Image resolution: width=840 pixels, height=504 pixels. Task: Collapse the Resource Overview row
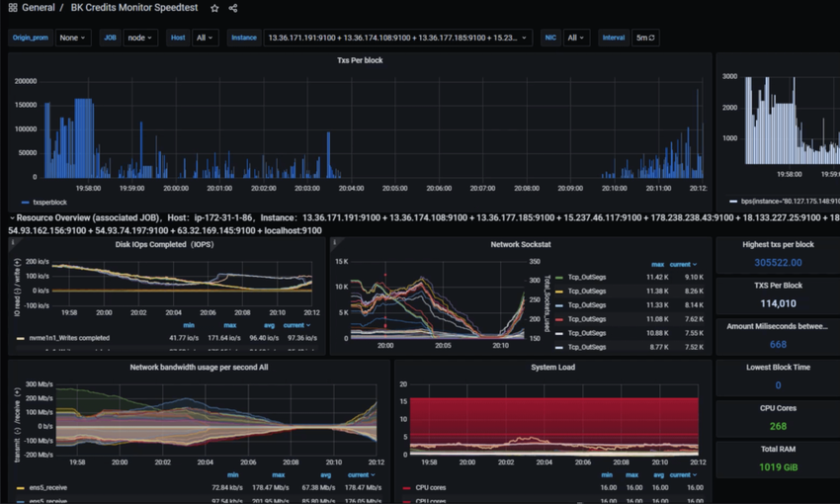[x=12, y=216]
